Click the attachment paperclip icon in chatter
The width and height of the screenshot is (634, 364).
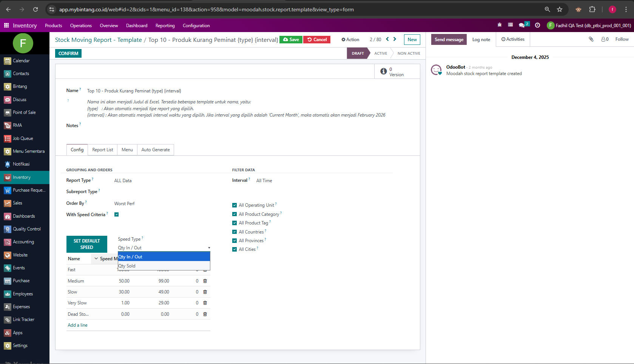[591, 39]
